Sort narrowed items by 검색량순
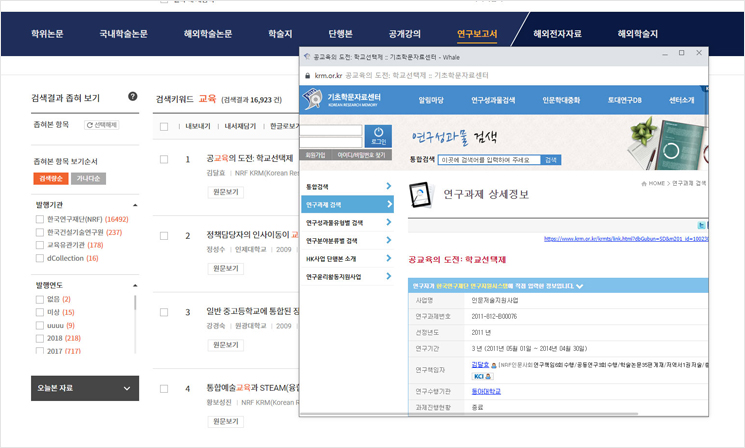745x448 pixels. coord(51,178)
